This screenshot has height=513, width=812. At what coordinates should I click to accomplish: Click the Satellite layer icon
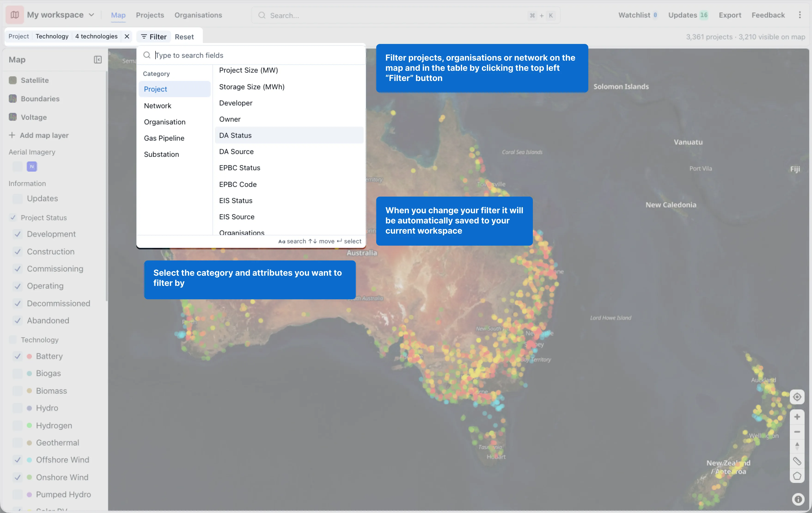[13, 80]
